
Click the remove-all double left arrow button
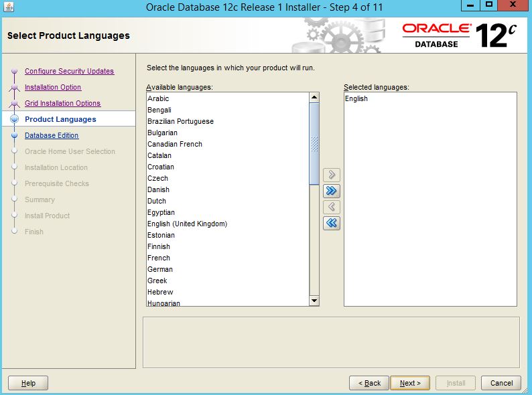coord(332,223)
